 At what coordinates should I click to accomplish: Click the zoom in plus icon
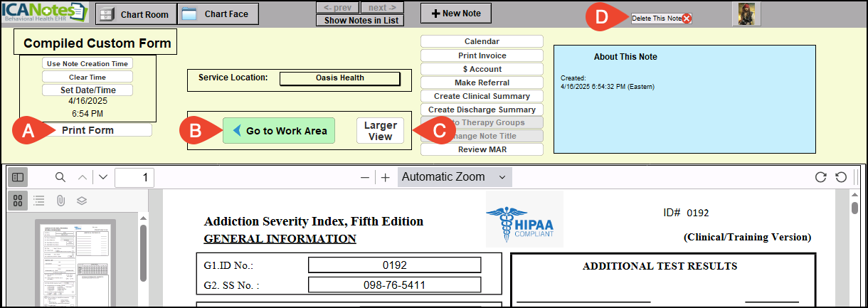[x=385, y=177]
